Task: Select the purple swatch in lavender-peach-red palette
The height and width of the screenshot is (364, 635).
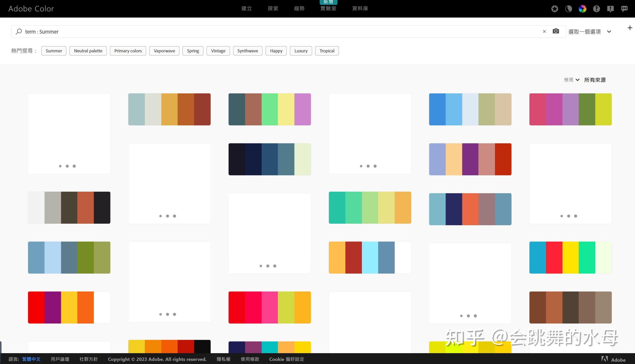Action: click(x=470, y=159)
